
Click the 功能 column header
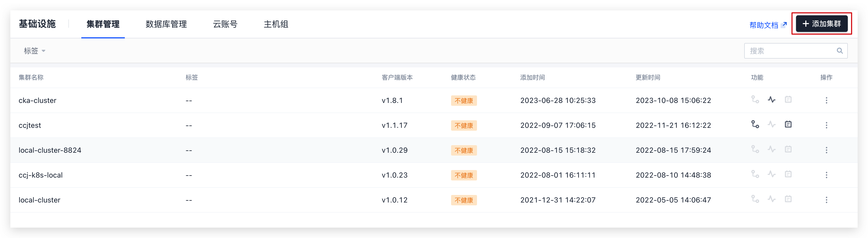(x=757, y=77)
